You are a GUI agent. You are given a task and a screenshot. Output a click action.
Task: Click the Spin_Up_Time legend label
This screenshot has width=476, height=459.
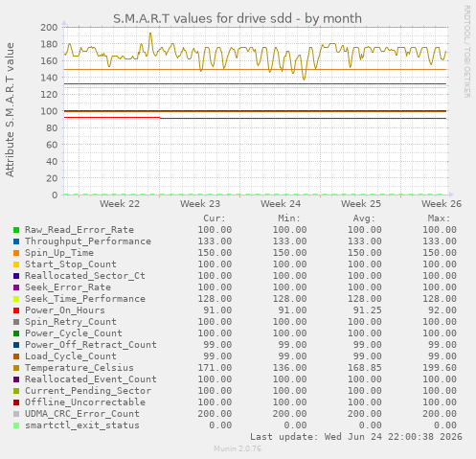click(59, 253)
